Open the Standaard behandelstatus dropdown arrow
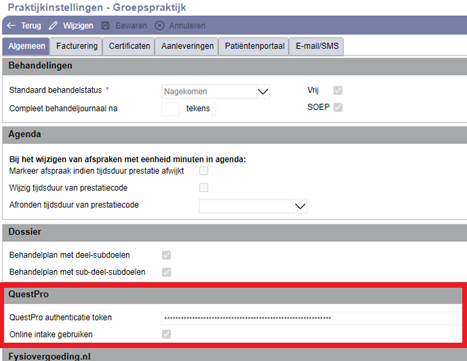Viewport: 467px width, 361px height. click(263, 92)
